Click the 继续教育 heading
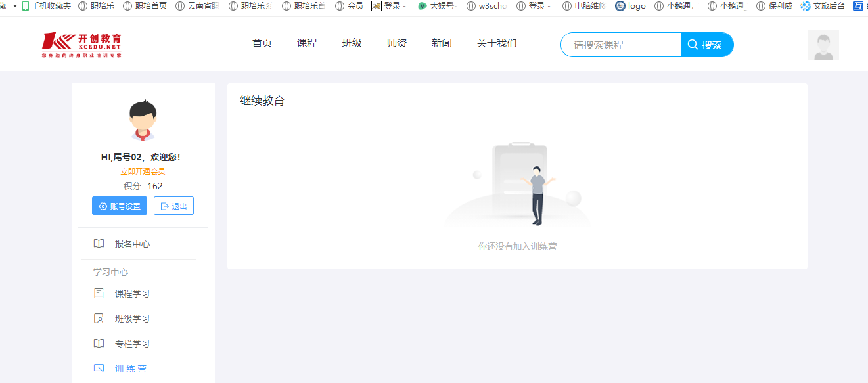The height and width of the screenshot is (383, 868). click(262, 101)
